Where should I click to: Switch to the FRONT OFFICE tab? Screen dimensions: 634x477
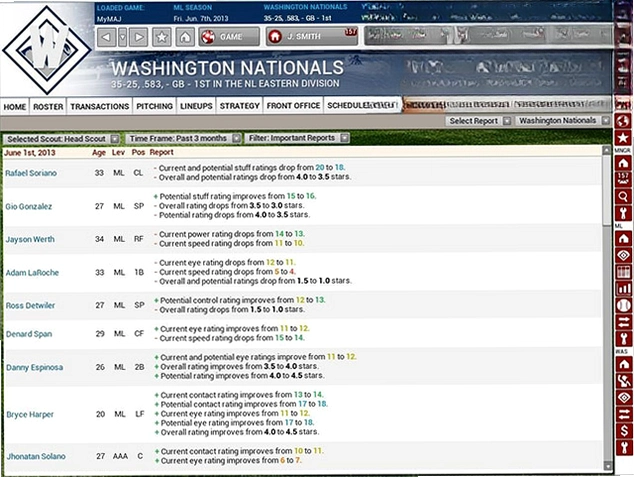pyautogui.click(x=293, y=106)
